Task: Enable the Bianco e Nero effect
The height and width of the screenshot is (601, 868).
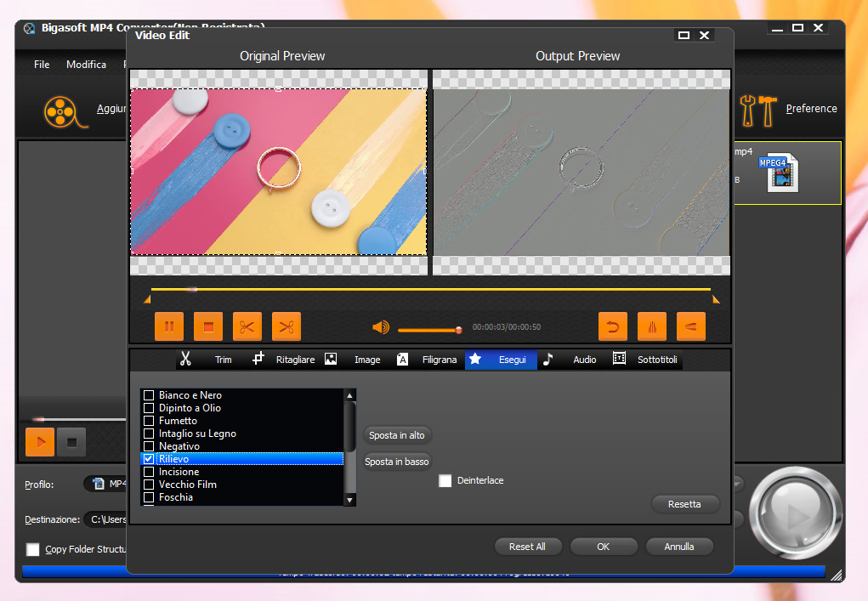Action: [x=149, y=395]
